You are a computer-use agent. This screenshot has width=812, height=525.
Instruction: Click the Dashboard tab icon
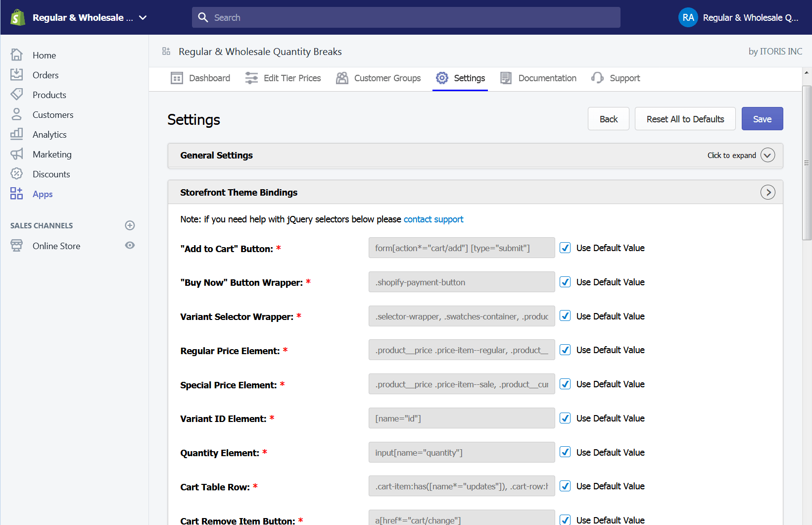click(x=177, y=78)
